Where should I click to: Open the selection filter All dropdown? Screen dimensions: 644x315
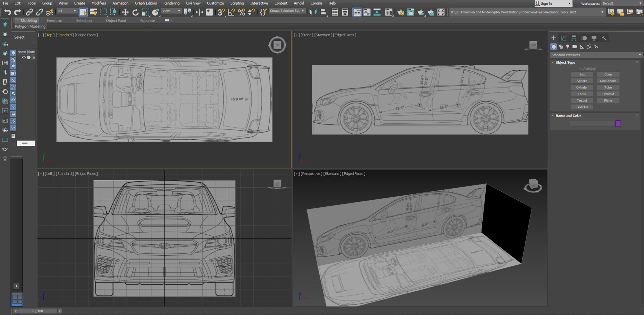pyautogui.click(x=67, y=11)
